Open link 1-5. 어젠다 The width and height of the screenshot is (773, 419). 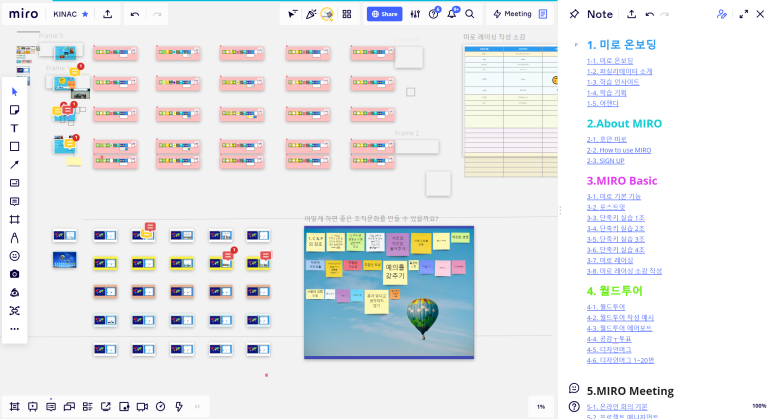(602, 103)
